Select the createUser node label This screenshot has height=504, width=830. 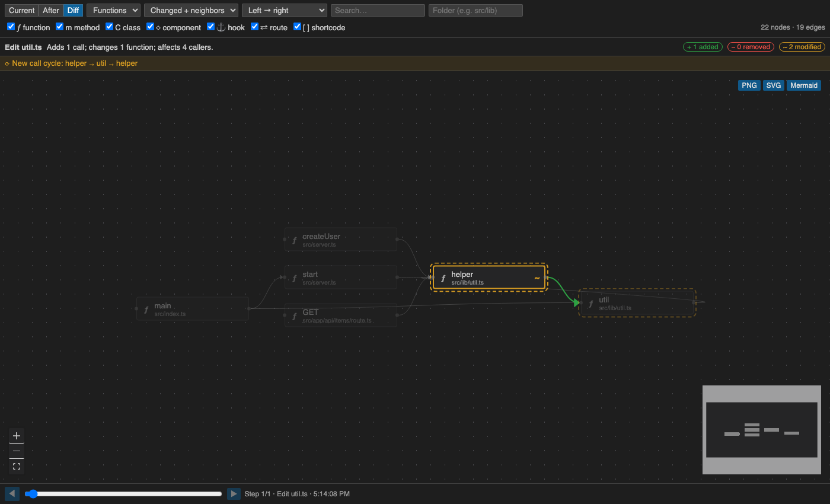pos(321,236)
